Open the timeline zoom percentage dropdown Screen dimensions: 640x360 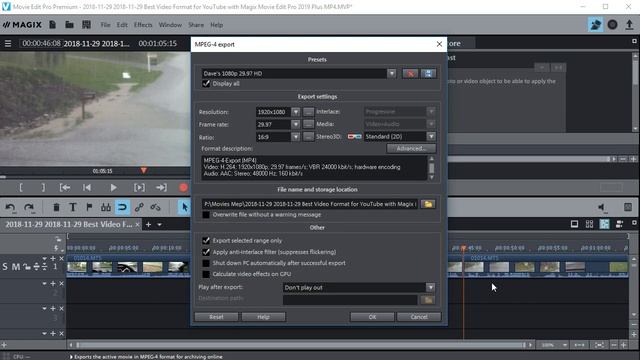point(565,345)
